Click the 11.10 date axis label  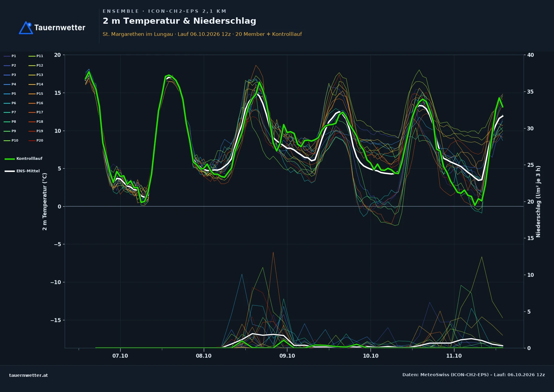click(454, 356)
